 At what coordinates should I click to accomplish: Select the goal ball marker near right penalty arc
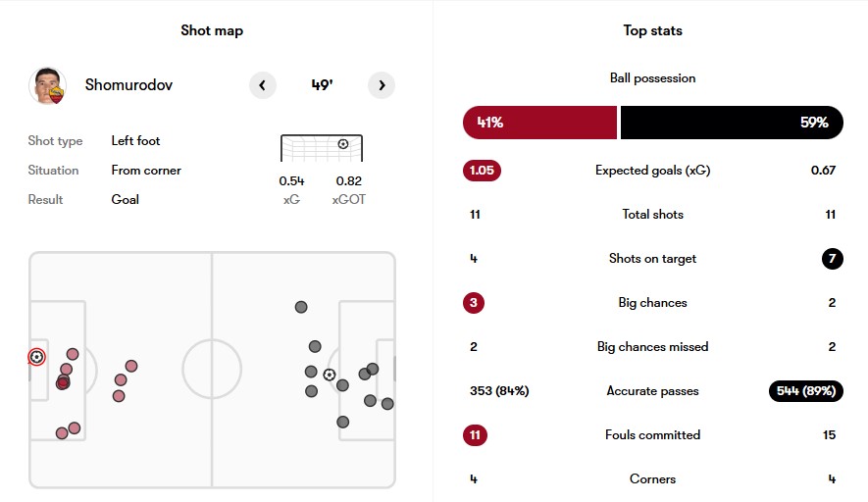(330, 375)
